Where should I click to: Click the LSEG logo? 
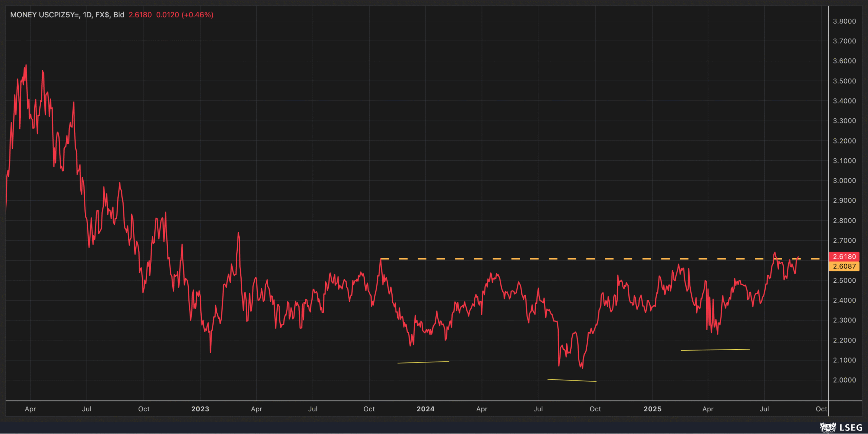point(841,427)
